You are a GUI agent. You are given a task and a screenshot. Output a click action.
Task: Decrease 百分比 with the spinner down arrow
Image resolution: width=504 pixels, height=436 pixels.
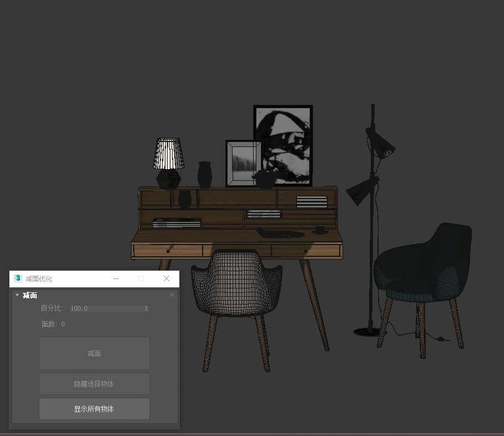(x=147, y=310)
